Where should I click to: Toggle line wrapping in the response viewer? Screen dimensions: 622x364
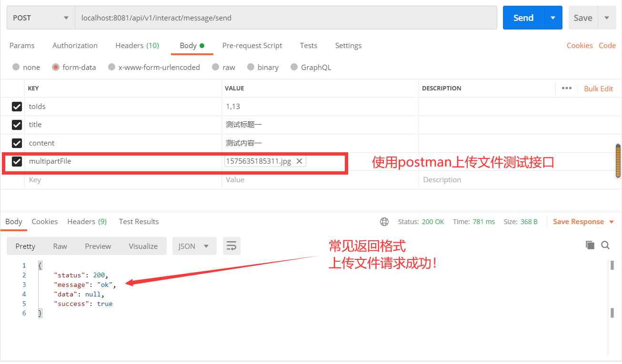pyautogui.click(x=231, y=246)
